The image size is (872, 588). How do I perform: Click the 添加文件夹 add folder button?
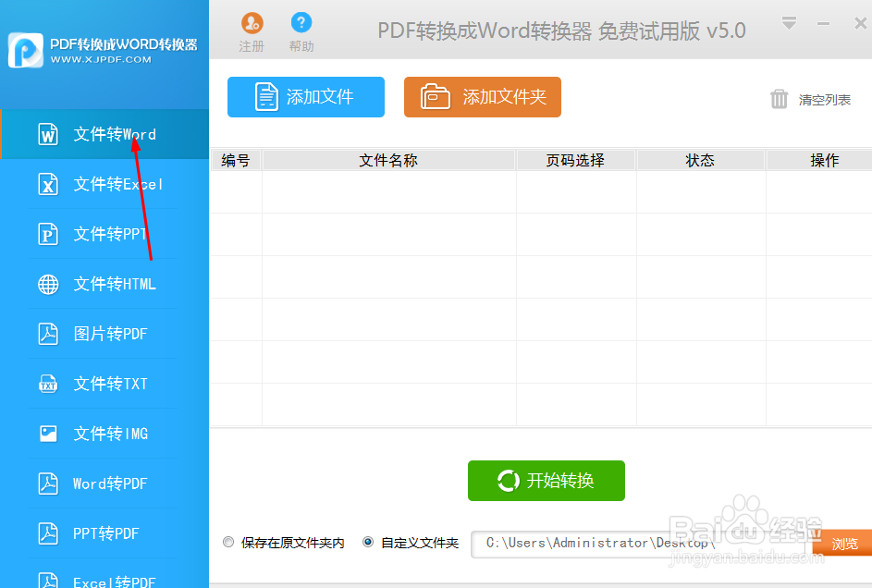[482, 97]
